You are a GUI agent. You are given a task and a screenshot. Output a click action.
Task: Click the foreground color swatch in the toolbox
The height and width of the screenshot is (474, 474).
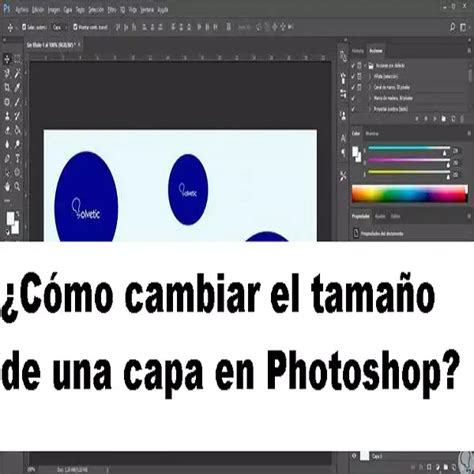tap(10, 218)
